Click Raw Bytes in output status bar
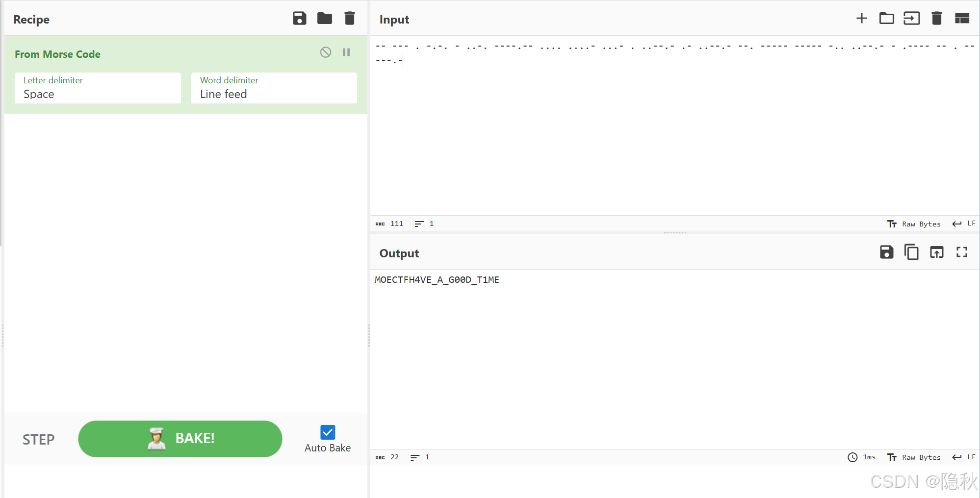This screenshot has width=980, height=498. click(920, 457)
